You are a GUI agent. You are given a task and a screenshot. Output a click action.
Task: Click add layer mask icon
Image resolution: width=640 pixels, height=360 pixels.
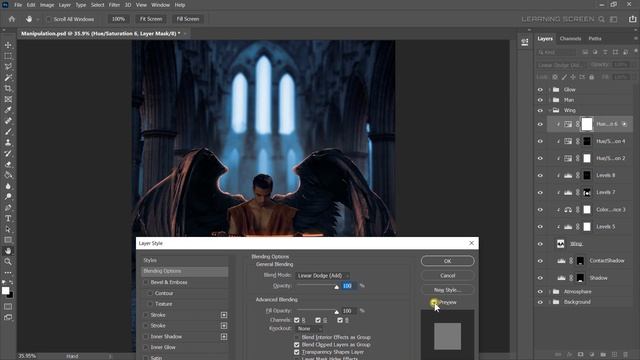[x=580, y=355]
